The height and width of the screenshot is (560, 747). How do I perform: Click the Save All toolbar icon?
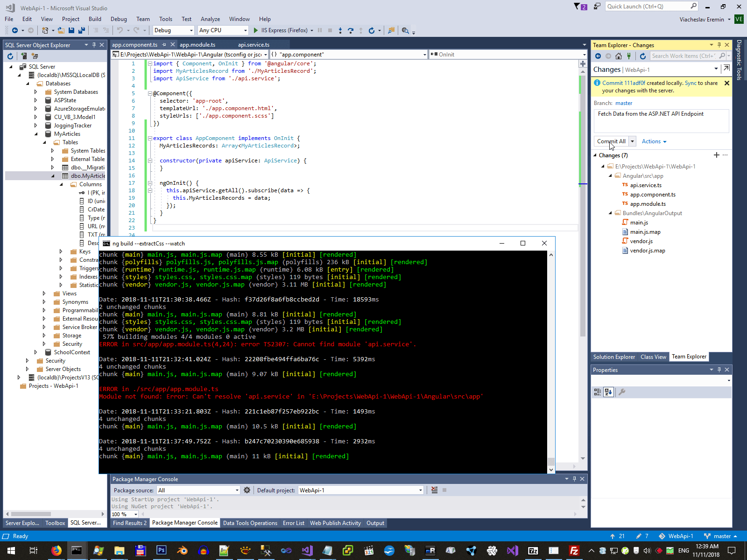(81, 30)
